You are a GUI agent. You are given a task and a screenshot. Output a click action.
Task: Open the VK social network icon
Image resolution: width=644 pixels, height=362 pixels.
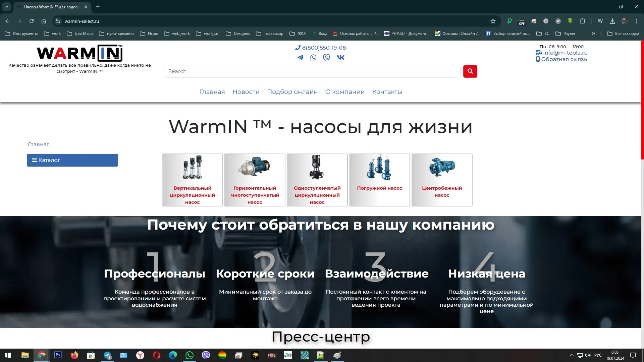[x=340, y=57]
